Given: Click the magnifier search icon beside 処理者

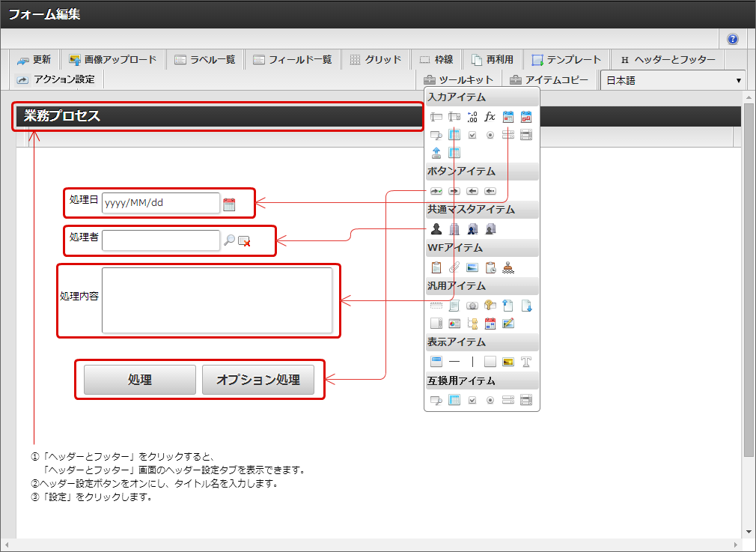Looking at the screenshot, I should coord(230,240).
